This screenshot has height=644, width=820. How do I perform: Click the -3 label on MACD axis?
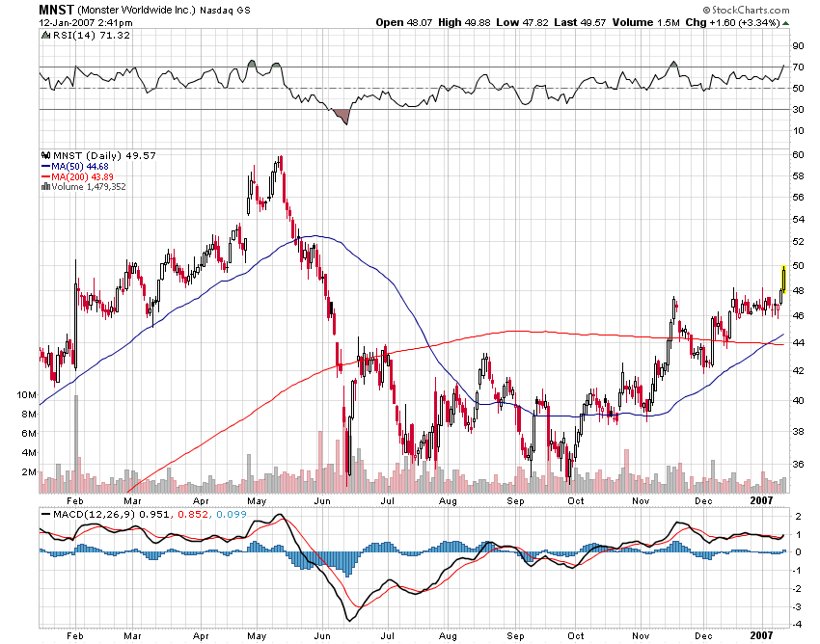pyautogui.click(x=797, y=607)
